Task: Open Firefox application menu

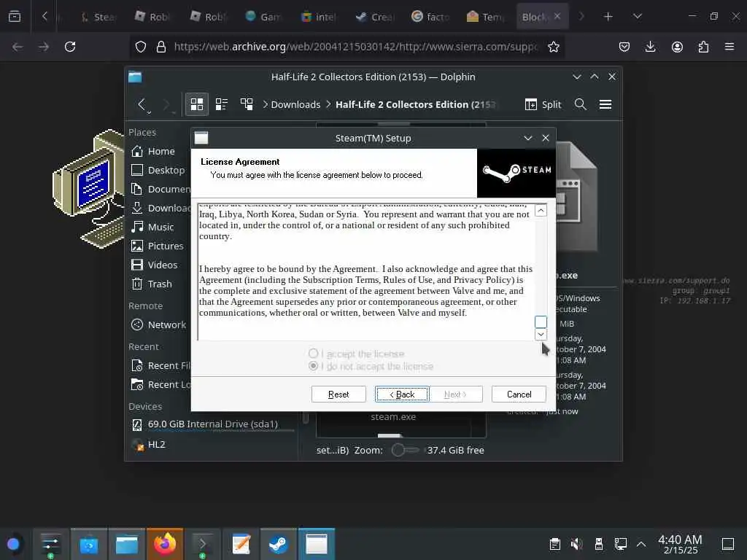Action: click(x=729, y=47)
